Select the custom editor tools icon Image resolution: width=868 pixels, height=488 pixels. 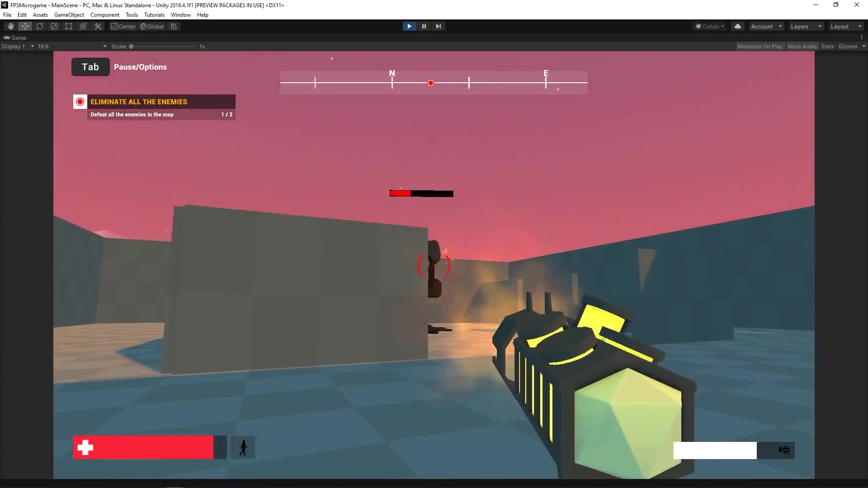tap(98, 26)
